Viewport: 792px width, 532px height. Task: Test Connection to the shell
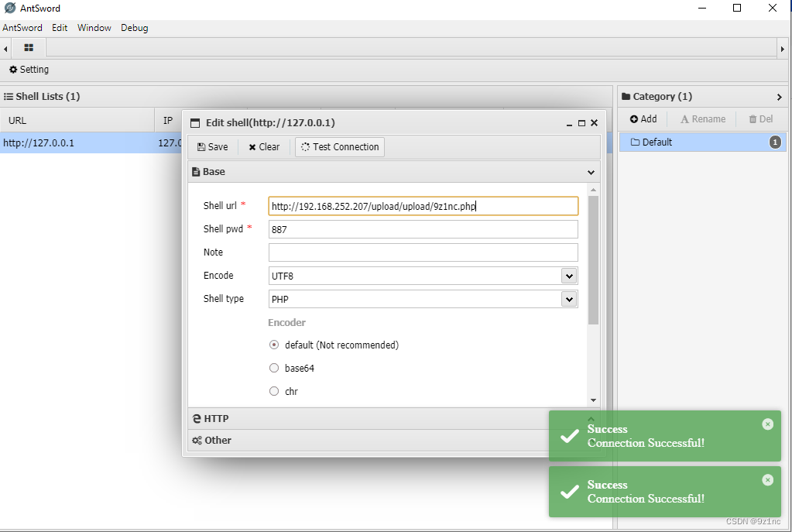339,147
